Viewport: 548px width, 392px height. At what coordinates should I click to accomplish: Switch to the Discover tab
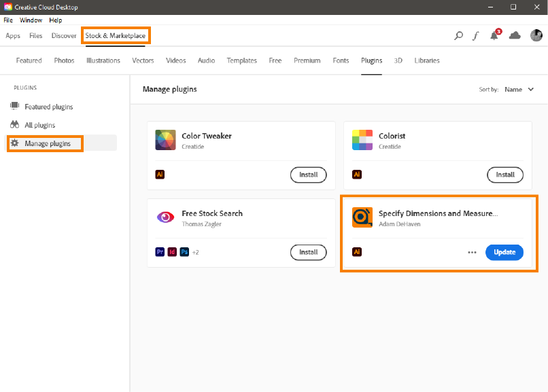click(x=64, y=35)
